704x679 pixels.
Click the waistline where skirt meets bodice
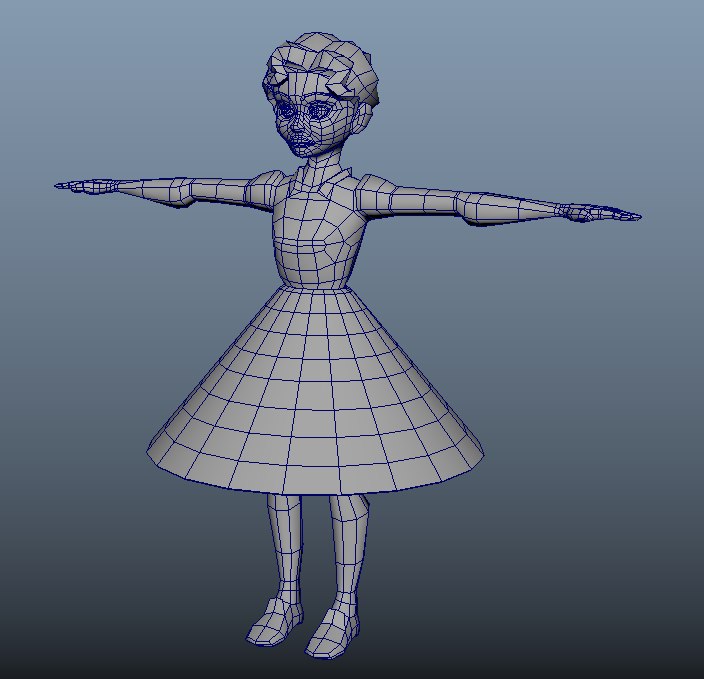click(318, 287)
